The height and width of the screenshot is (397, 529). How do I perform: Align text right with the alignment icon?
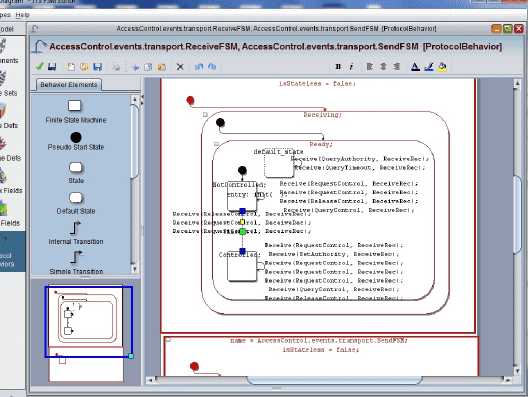tap(396, 67)
